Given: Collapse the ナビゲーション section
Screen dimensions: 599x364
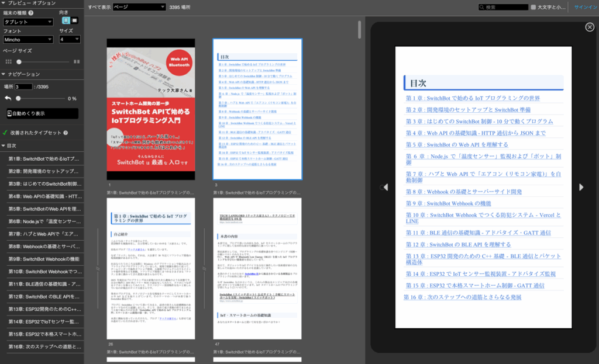Looking at the screenshot, I should [x=4, y=74].
